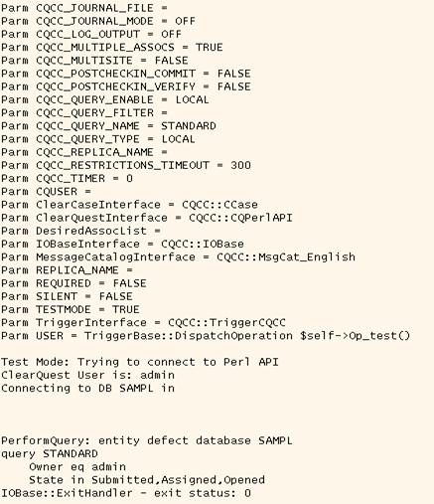434x504 pixels.
Task: Click the CQCC_MULTISITE = FALSE line
Action: pos(94,61)
